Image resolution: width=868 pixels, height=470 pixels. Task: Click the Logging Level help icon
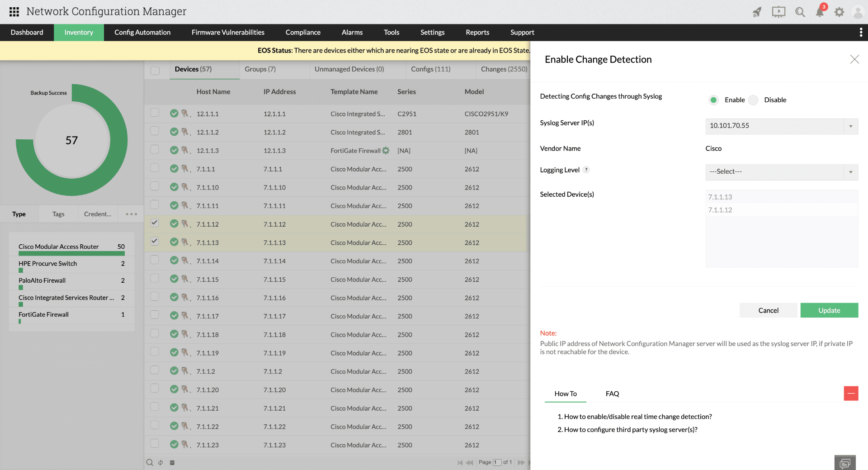[586, 170]
